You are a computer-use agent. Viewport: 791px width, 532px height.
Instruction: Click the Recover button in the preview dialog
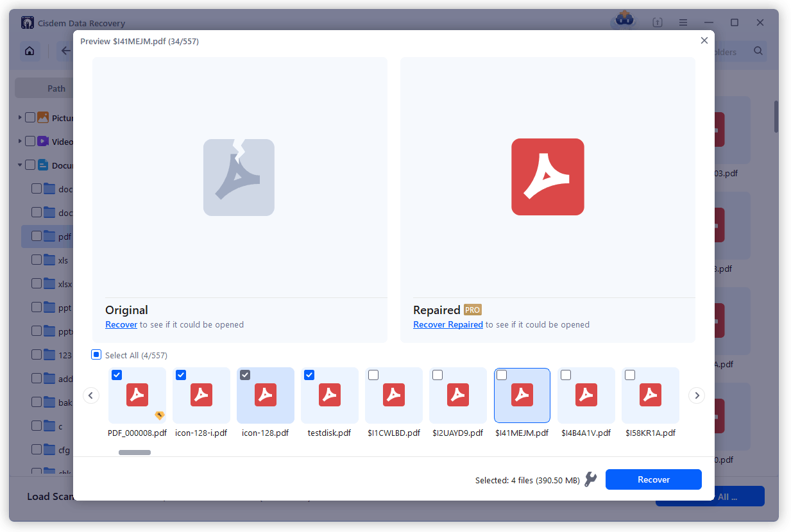pyautogui.click(x=653, y=479)
